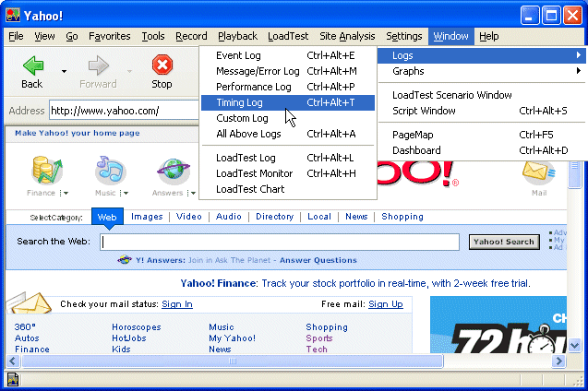Click the grey Forward arrow icon
Screen dimensions: 588x391
pos(98,65)
